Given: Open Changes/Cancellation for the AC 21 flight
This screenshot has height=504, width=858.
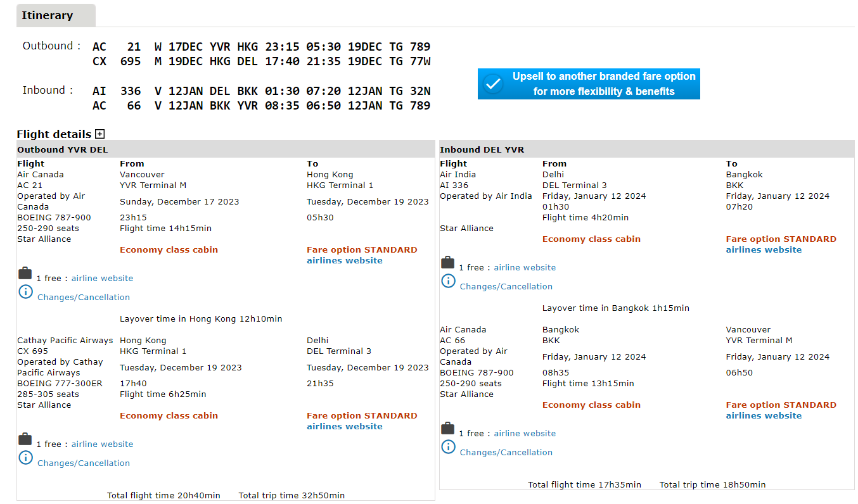Looking at the screenshot, I should [x=84, y=298].
